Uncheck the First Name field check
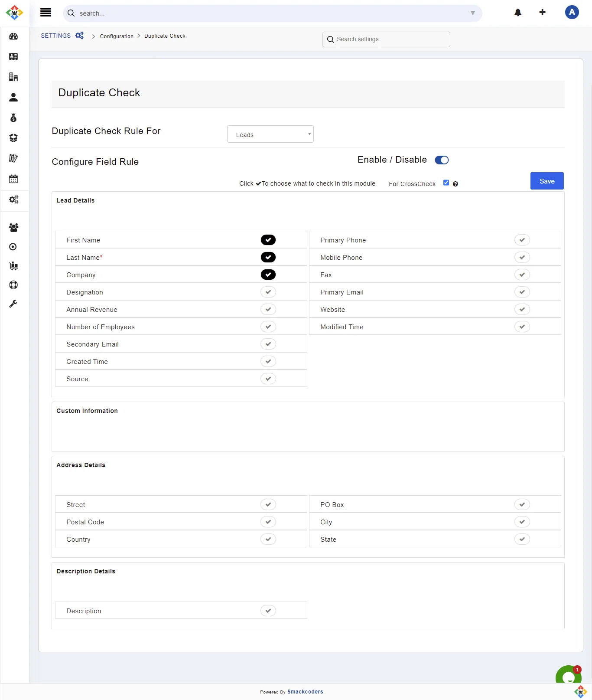The width and height of the screenshot is (592, 700). tap(268, 240)
